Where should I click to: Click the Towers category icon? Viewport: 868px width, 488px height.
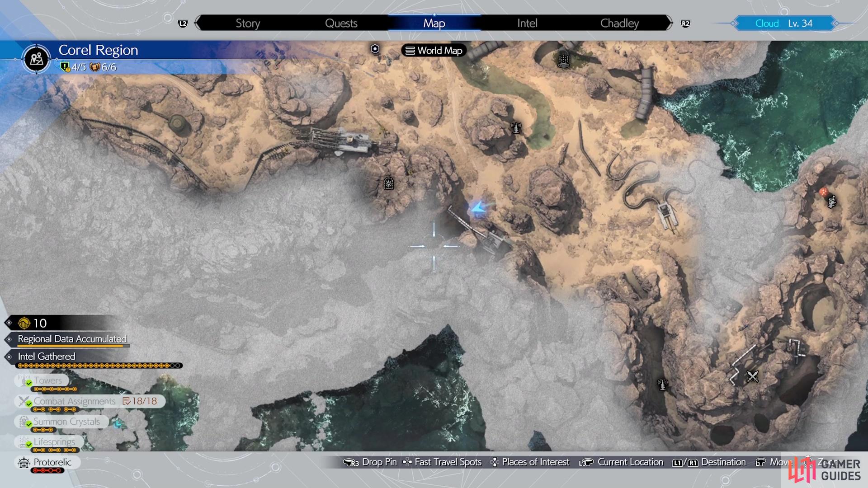coord(24,381)
